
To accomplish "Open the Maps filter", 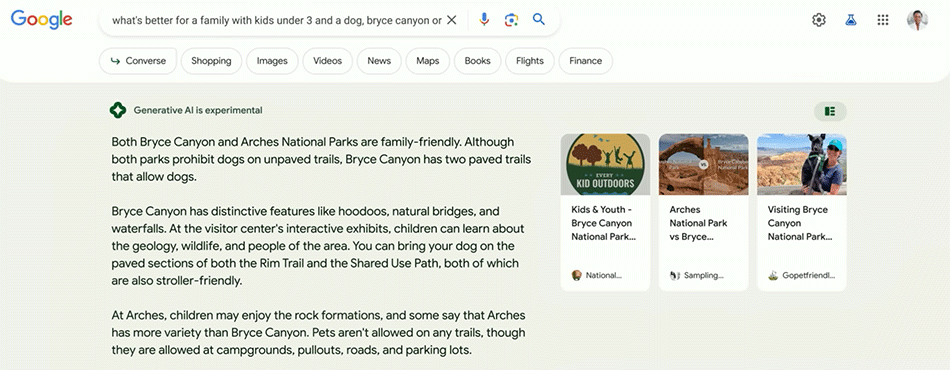I will coord(428,61).
